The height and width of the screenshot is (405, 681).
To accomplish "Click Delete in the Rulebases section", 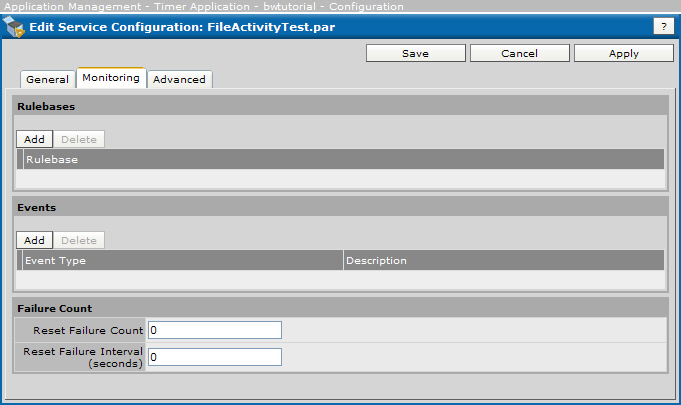I will (79, 139).
